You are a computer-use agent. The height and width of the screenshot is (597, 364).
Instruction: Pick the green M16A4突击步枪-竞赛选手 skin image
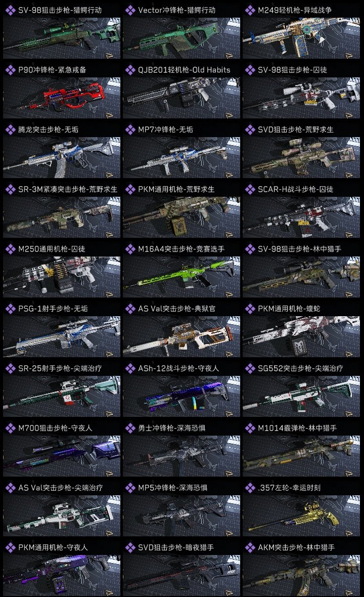[181, 277]
